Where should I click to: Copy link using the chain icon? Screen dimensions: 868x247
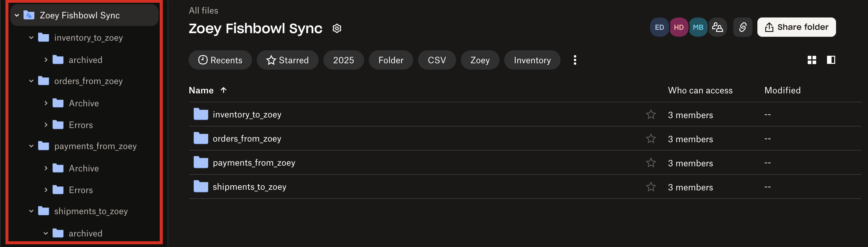[x=742, y=27]
